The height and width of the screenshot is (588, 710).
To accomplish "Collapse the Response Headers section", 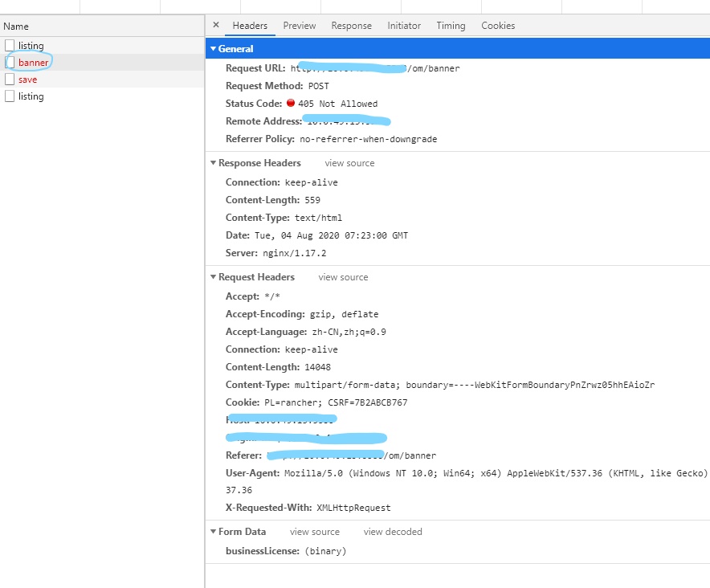I will tap(214, 163).
